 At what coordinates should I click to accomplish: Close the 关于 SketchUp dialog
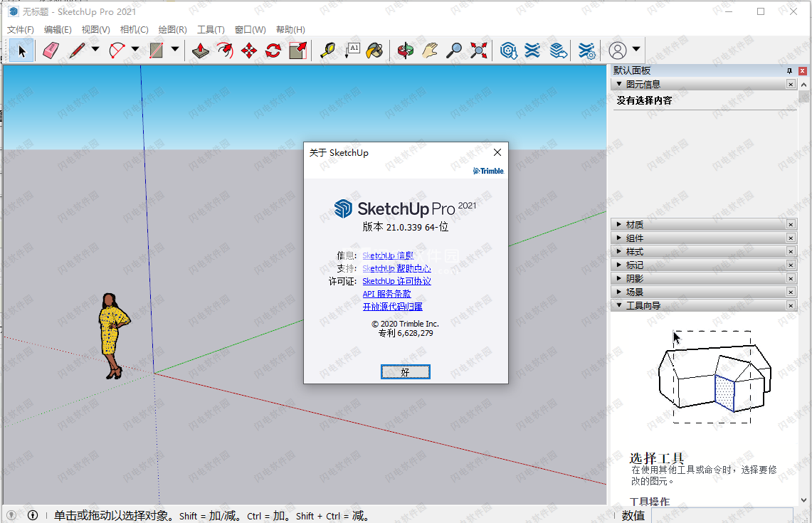click(x=497, y=152)
